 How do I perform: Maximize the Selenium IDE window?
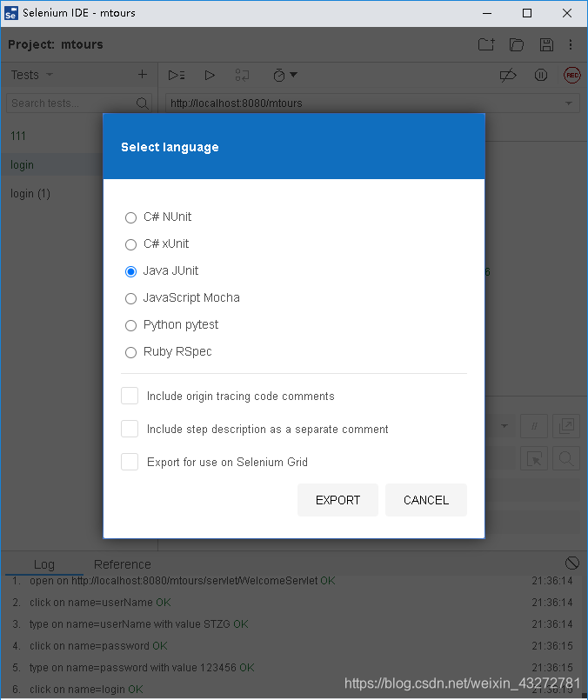[x=527, y=13]
